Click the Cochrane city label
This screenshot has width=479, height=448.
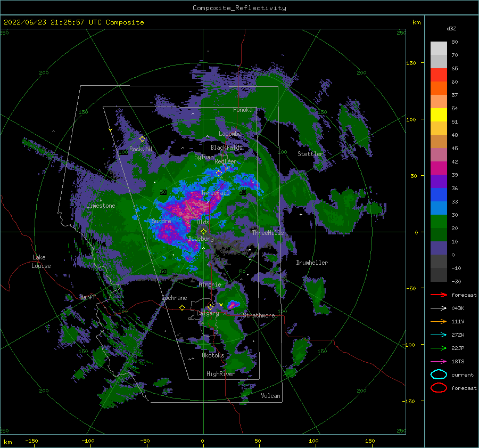coord(174,298)
